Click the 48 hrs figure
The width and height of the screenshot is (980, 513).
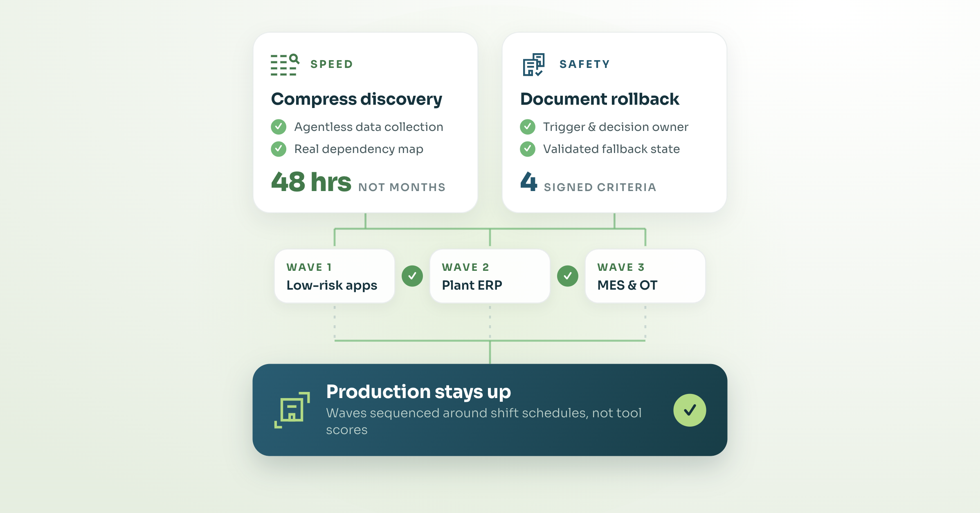click(311, 182)
